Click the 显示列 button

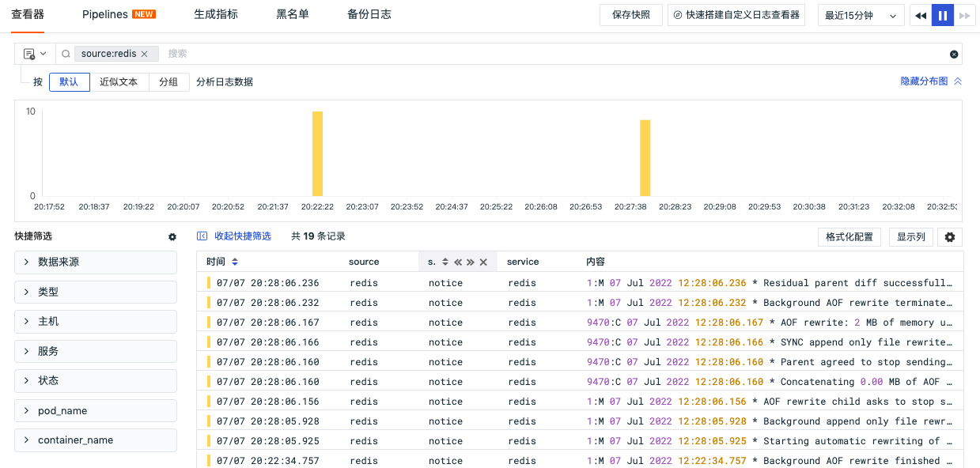[911, 237]
